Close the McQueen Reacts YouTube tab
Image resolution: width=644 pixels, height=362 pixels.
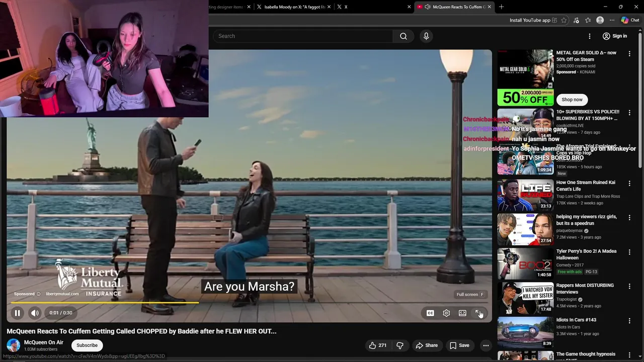489,7
